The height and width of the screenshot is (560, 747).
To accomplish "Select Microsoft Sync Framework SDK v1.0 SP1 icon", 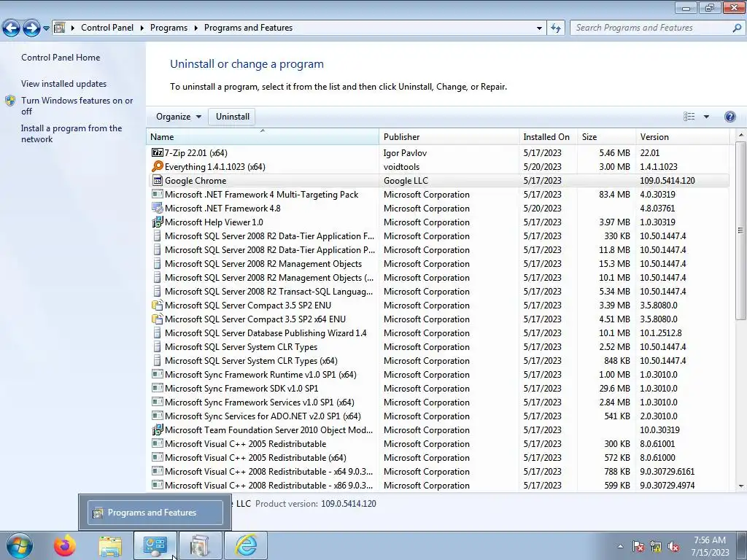I will (158, 388).
